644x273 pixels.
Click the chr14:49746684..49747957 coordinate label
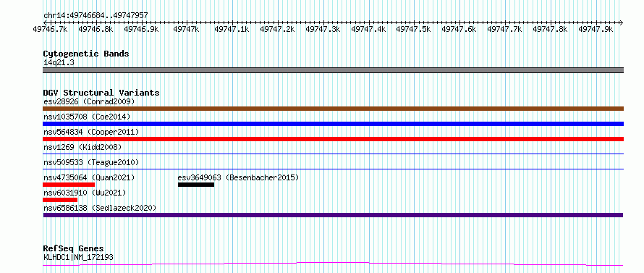coord(96,16)
